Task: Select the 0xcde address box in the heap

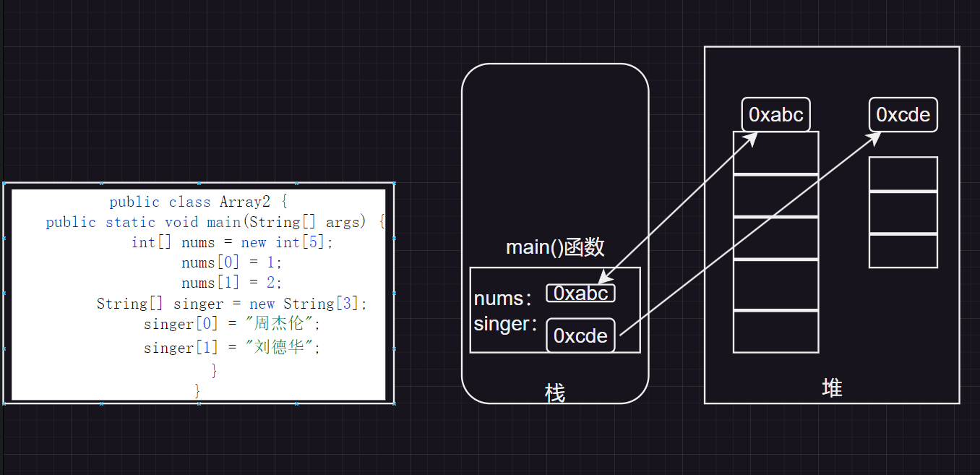Action: [903, 114]
